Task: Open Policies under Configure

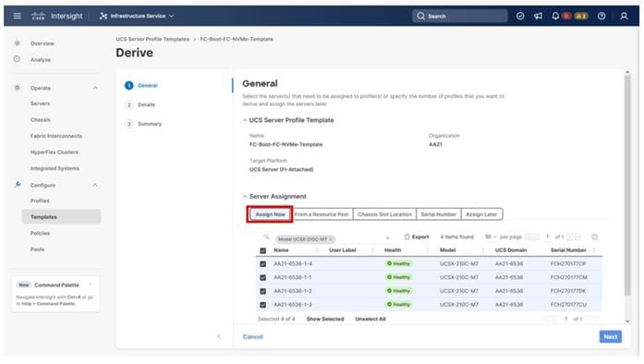Action: 40,234
